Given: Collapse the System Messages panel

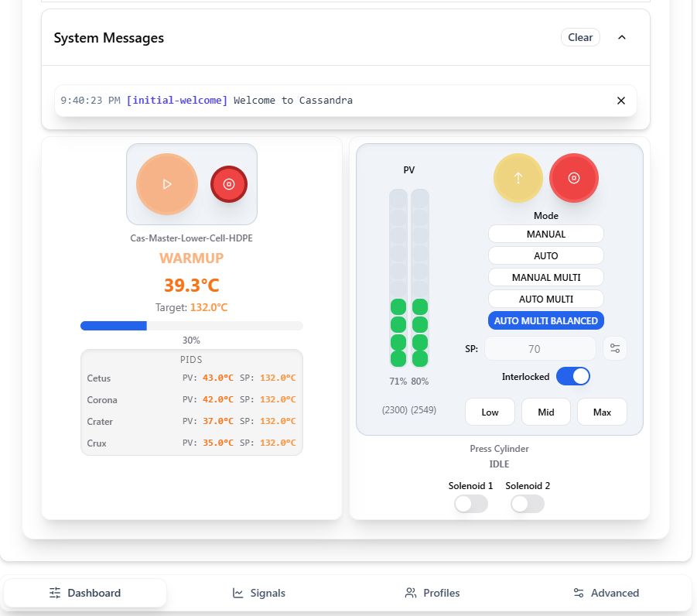Looking at the screenshot, I should 621,37.
